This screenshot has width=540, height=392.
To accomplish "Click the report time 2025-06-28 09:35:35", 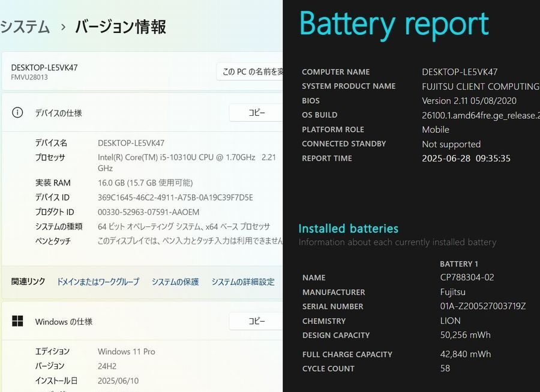I will pos(466,158).
